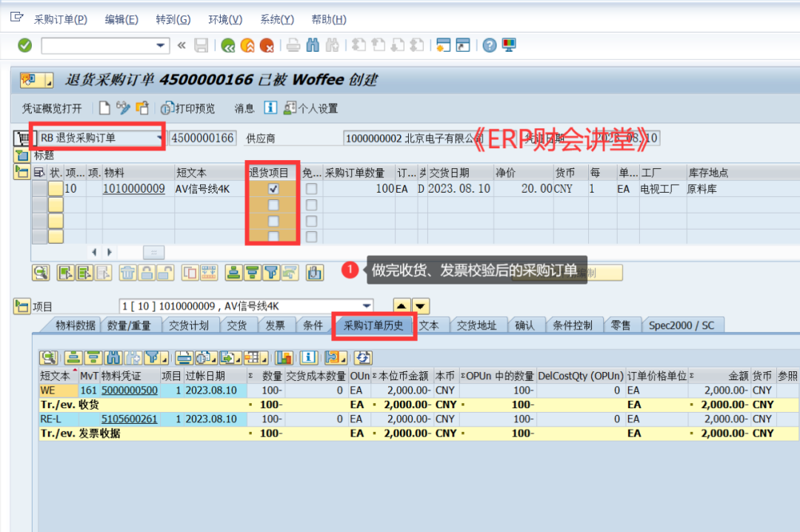The width and height of the screenshot is (800, 532).
Task: Check the return item checkbox in second row
Action: (273, 205)
